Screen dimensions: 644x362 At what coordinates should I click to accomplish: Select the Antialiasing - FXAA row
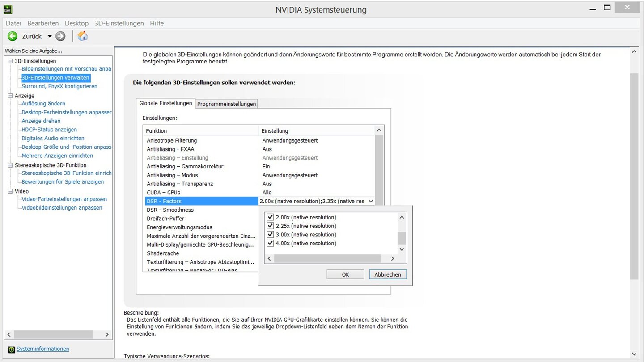(260, 149)
